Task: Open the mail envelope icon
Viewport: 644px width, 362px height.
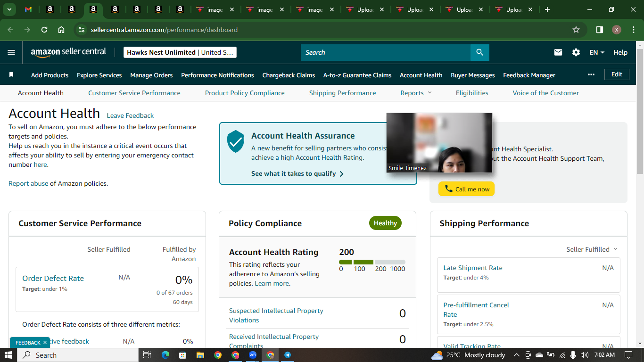Action: 558,52
